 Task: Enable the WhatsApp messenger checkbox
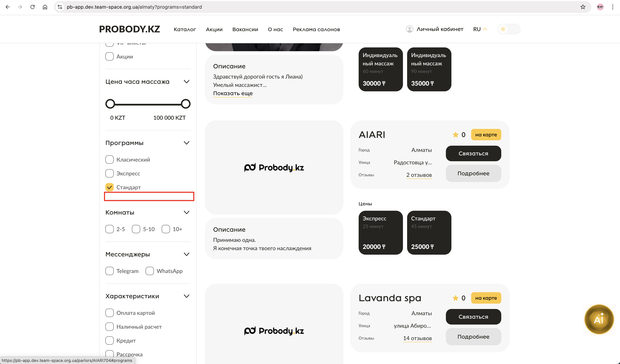coord(150,271)
